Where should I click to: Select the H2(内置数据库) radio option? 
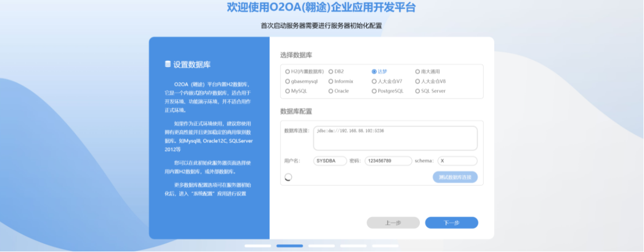(x=304, y=71)
